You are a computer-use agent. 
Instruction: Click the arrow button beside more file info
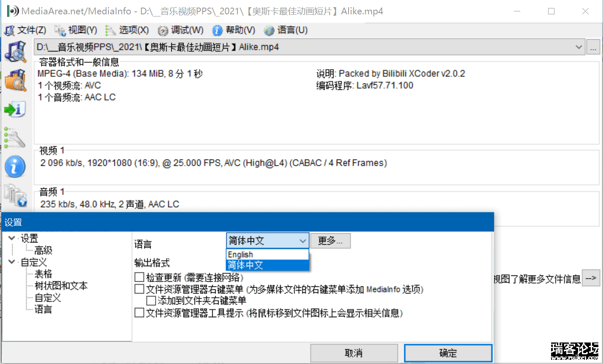(x=591, y=278)
